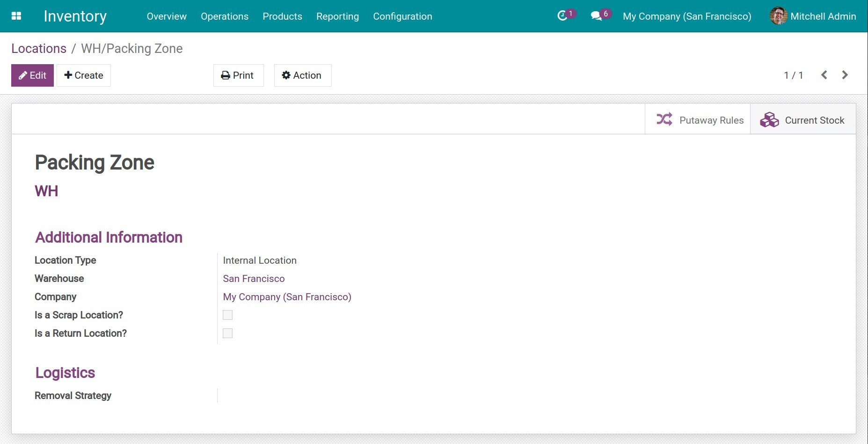Open San Francisco warehouse link
Screen dimensions: 868x444
tap(254, 279)
